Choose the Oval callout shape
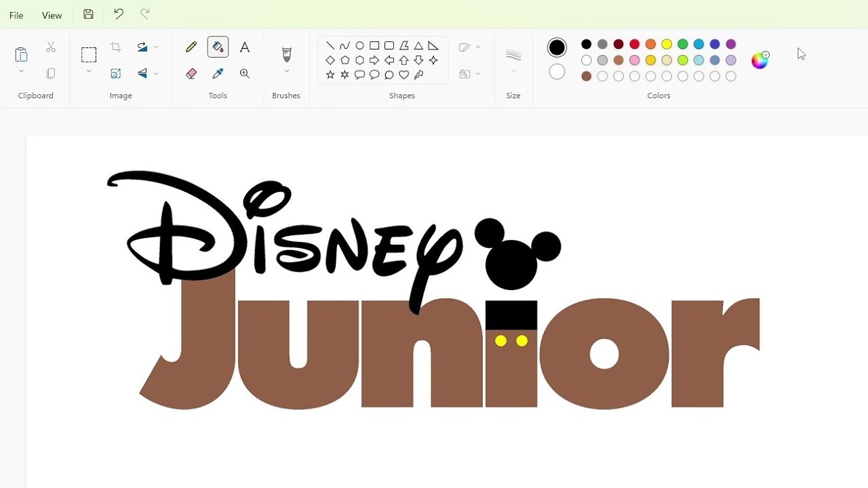 tap(374, 75)
